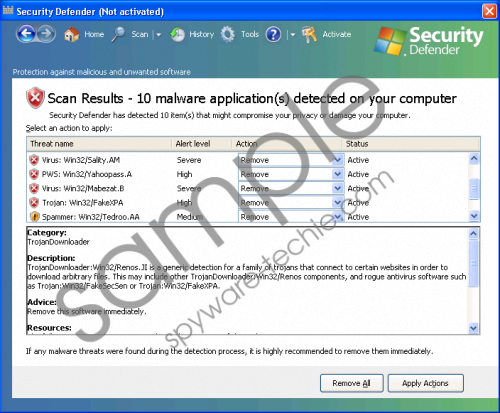500x413 pixels.
Task: Click the Remove All button
Action: pyautogui.click(x=352, y=383)
